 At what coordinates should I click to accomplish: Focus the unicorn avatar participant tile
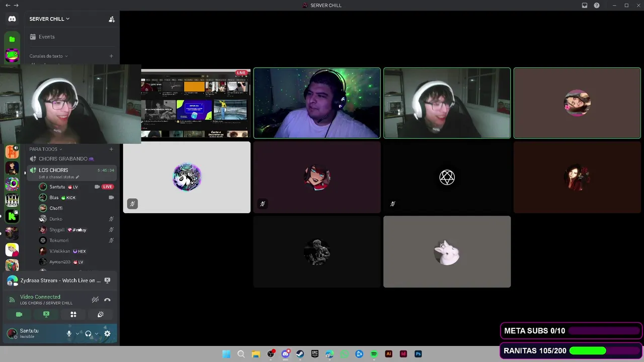tap(187, 177)
